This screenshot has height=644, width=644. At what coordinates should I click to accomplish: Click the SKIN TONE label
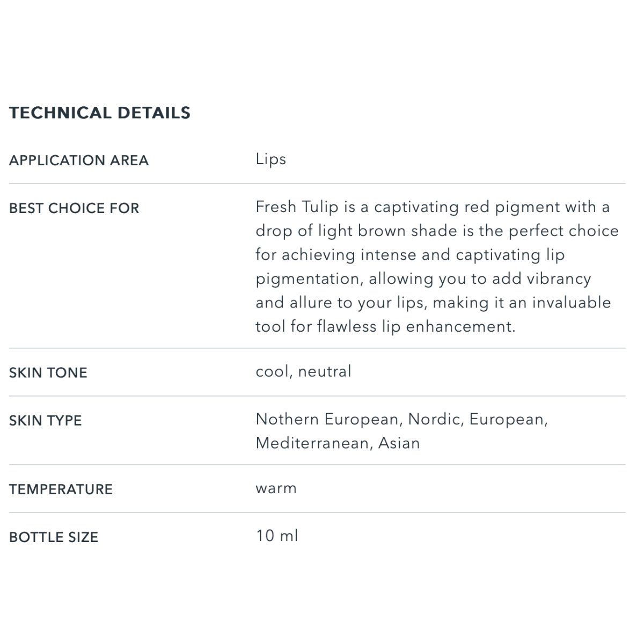tap(48, 373)
